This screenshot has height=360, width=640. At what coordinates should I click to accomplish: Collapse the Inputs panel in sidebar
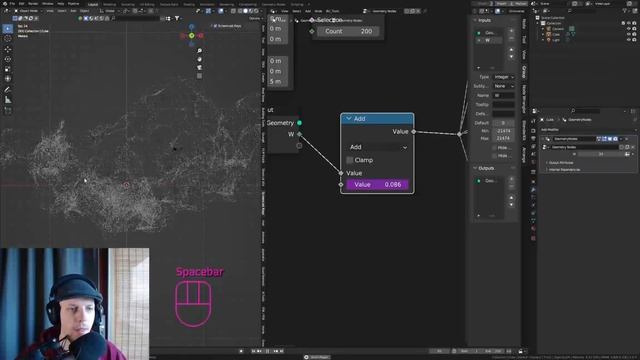click(x=476, y=20)
